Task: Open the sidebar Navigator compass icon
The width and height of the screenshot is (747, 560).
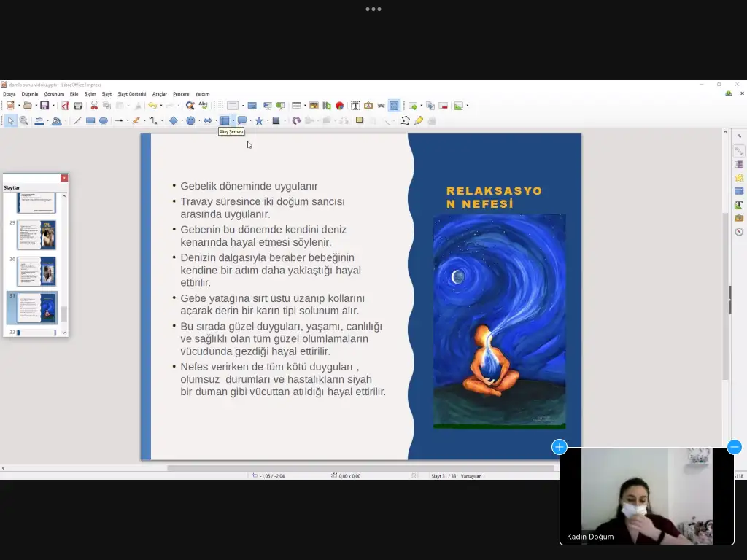Action: point(739,232)
